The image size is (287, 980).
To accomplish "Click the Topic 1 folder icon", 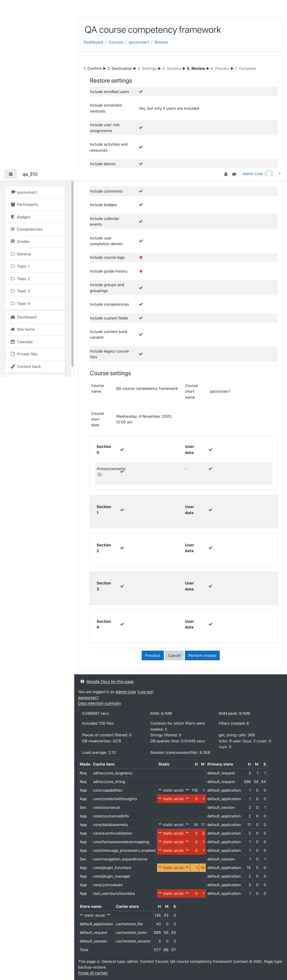I will coord(13,266).
